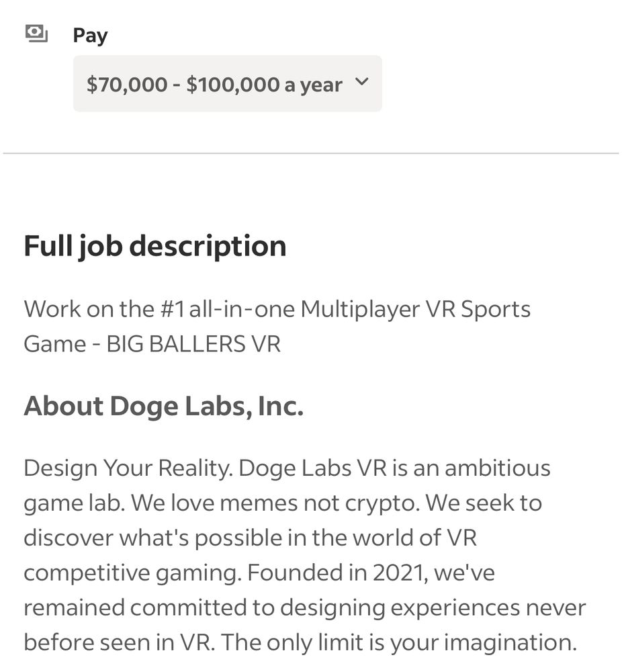Click 'The only limit is your imagination' text
The height and width of the screenshot is (672, 622).
399,643
